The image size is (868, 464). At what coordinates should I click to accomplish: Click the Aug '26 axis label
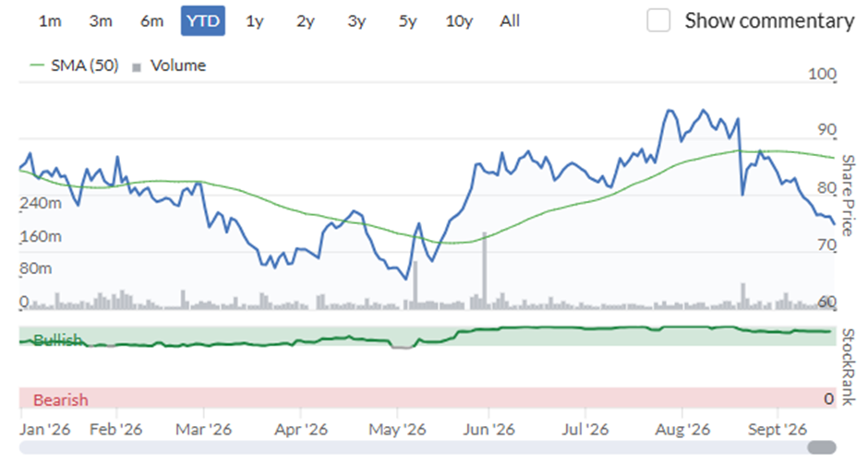(x=682, y=429)
